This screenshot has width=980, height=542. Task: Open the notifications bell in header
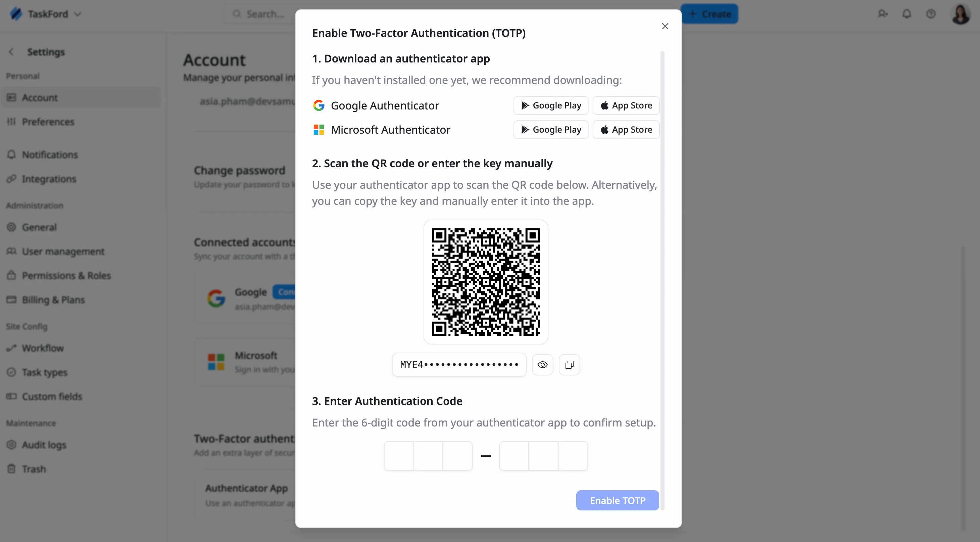[x=906, y=14]
